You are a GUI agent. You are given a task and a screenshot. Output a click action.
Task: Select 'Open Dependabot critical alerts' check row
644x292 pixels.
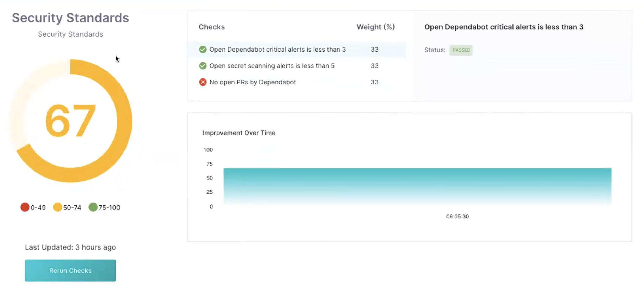coord(277,50)
